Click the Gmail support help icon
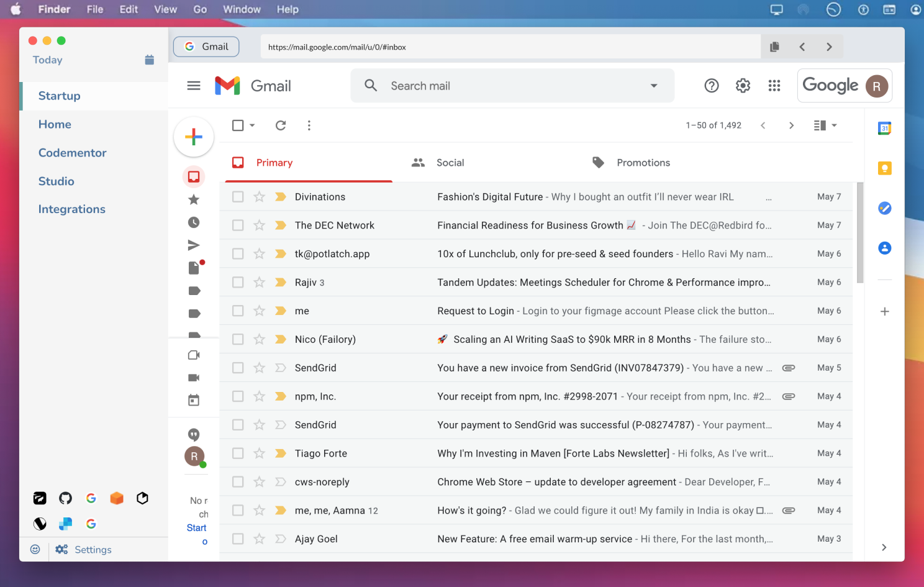Viewport: 924px width, 587px height. (711, 86)
